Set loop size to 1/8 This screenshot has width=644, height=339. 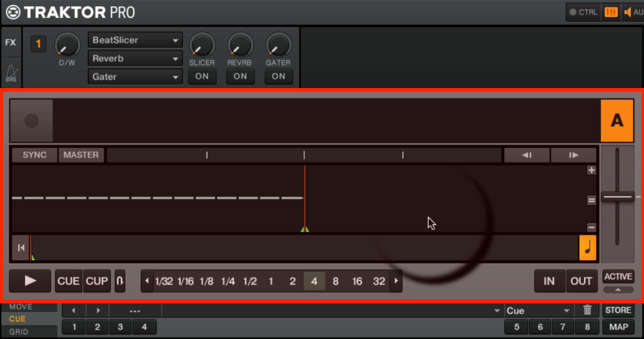point(206,281)
